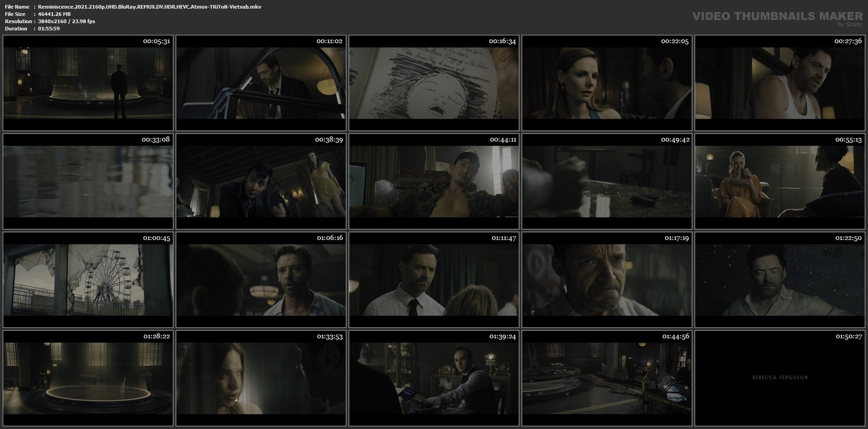View the thumbnail at 00:49:42

607,181
